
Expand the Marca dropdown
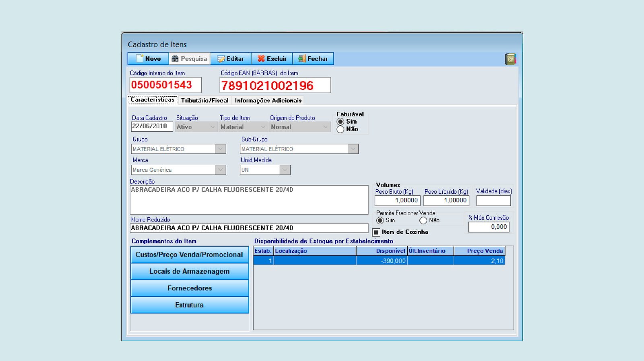(x=178, y=170)
